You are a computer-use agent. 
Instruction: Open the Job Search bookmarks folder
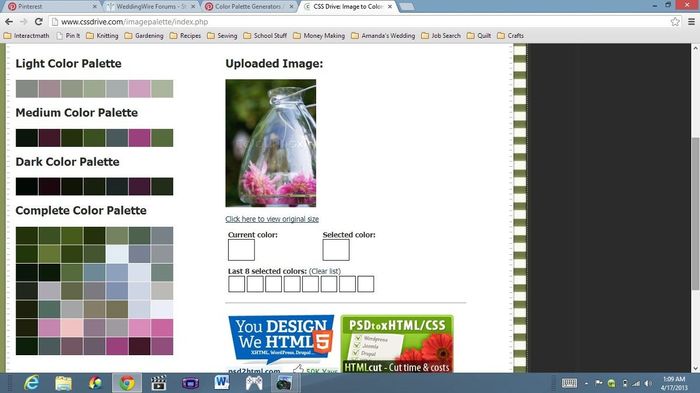(441, 36)
